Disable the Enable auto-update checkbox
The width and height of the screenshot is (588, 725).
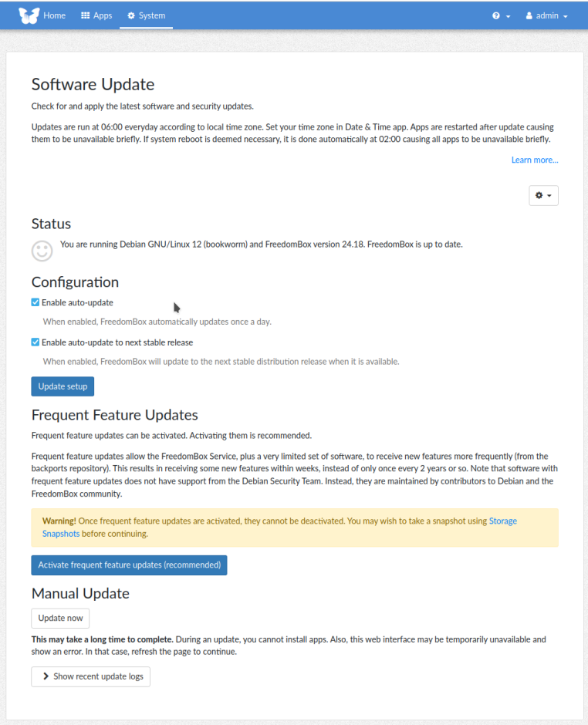click(x=35, y=302)
